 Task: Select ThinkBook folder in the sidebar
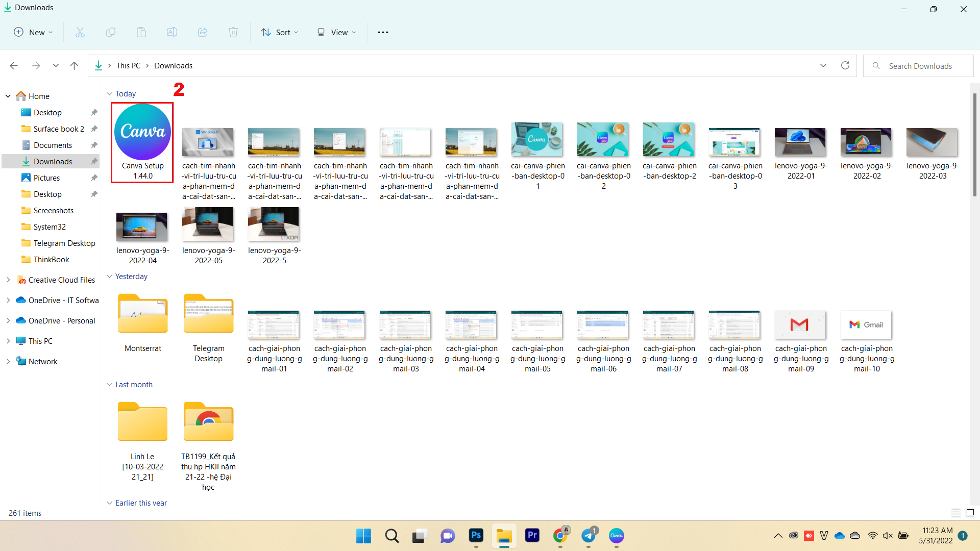[51, 259]
